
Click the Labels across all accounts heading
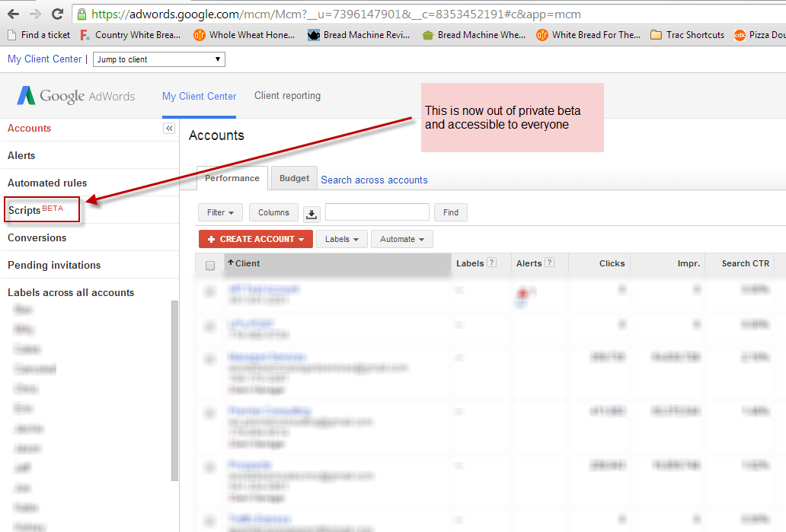click(71, 292)
